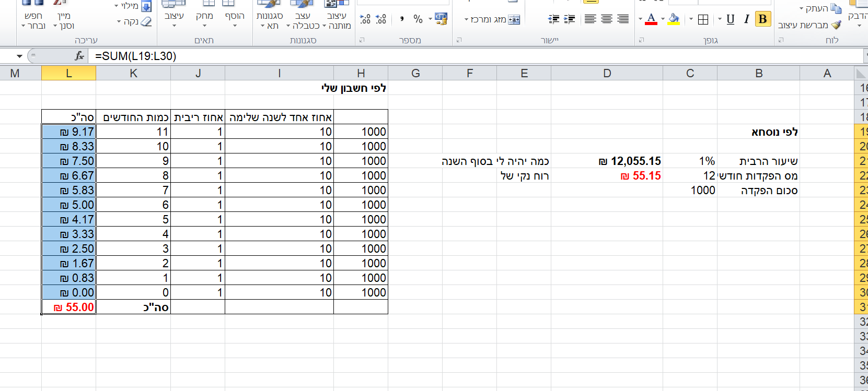The image size is (868, 391).
Task: Toggle Italic formatting button
Action: tap(747, 19)
